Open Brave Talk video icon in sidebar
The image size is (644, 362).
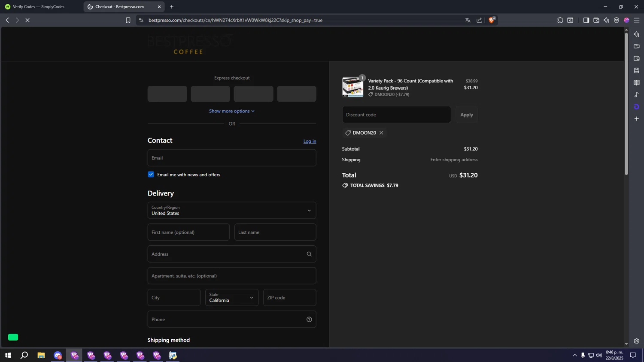(x=637, y=46)
